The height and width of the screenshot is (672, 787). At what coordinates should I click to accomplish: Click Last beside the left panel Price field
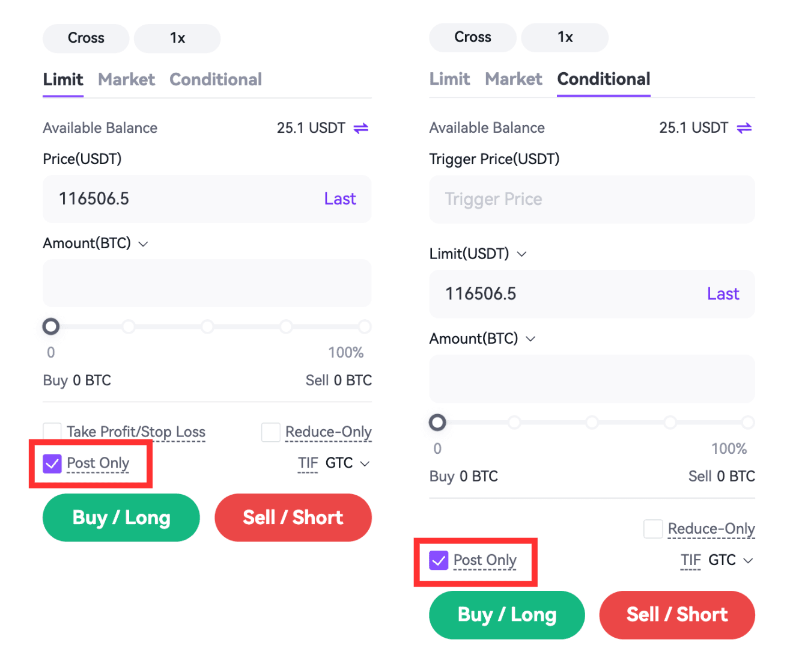[339, 199]
